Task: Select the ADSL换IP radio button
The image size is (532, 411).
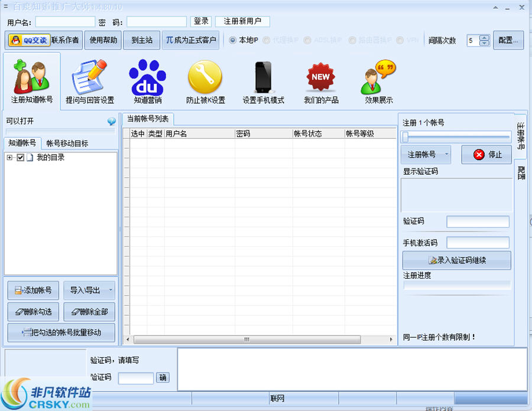Action: pyautogui.click(x=307, y=40)
